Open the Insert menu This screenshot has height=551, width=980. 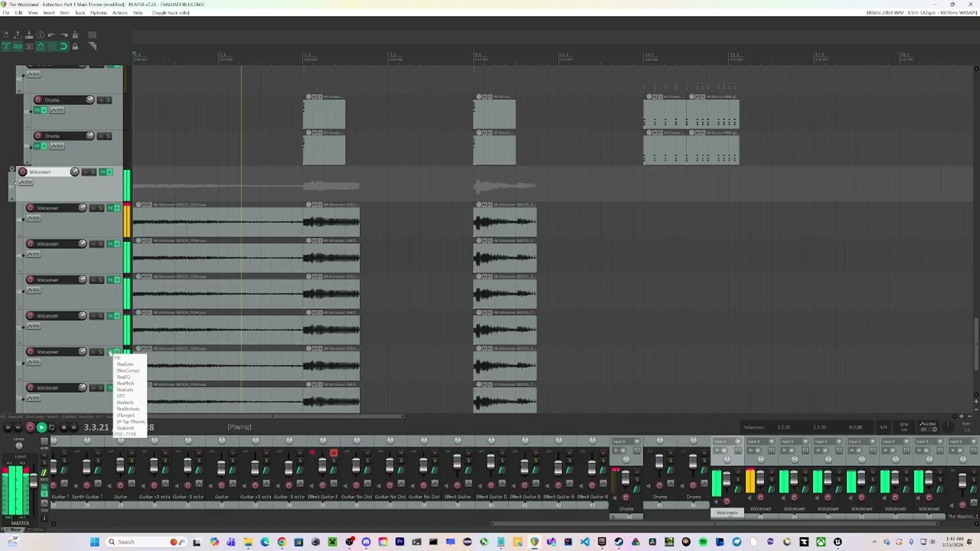coord(48,13)
